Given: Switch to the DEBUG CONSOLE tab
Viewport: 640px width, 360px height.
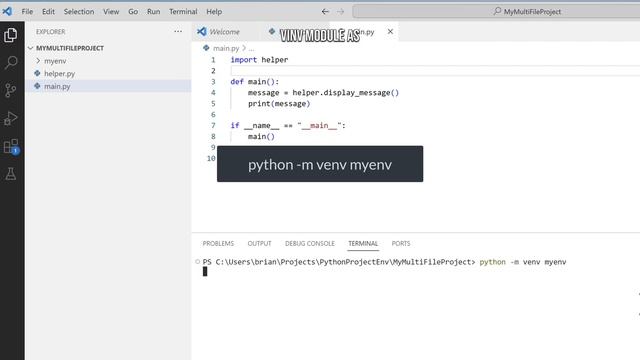Looking at the screenshot, I should coord(310,243).
